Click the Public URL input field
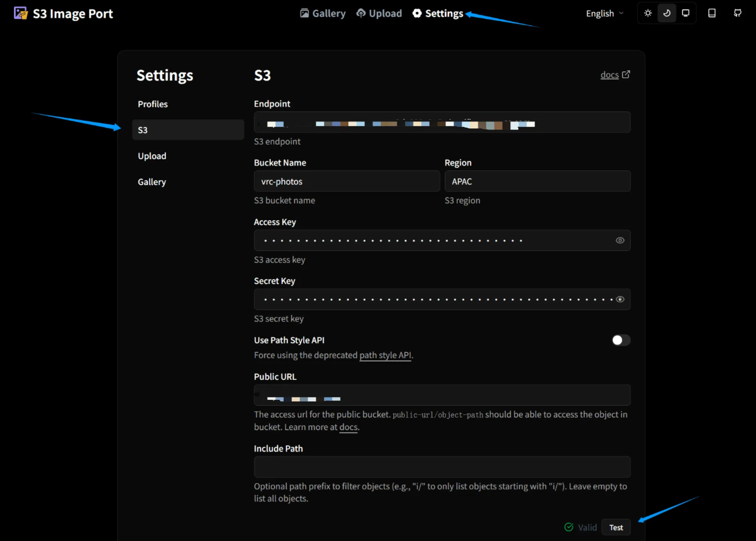Image resolution: width=756 pixels, height=541 pixels. (442, 395)
